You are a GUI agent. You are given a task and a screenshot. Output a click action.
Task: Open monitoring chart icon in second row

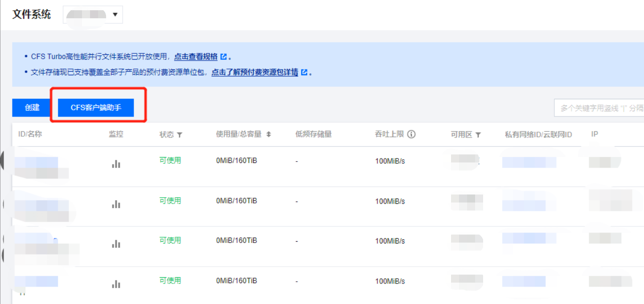tap(116, 204)
